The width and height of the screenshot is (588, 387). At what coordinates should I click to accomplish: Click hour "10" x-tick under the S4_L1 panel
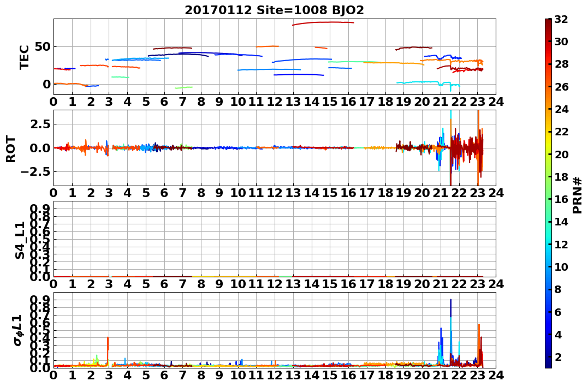click(x=237, y=284)
